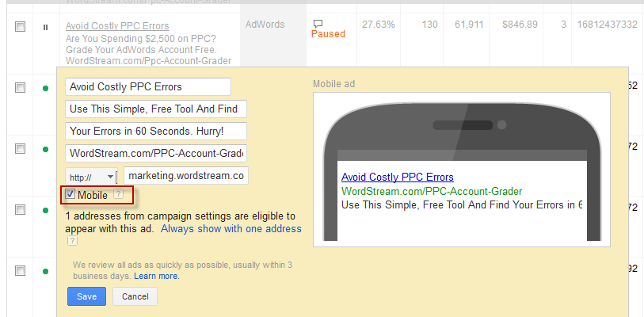This screenshot has height=317, width=644.
Task: Uncheck the Mobile checkbox
Action: (70, 194)
